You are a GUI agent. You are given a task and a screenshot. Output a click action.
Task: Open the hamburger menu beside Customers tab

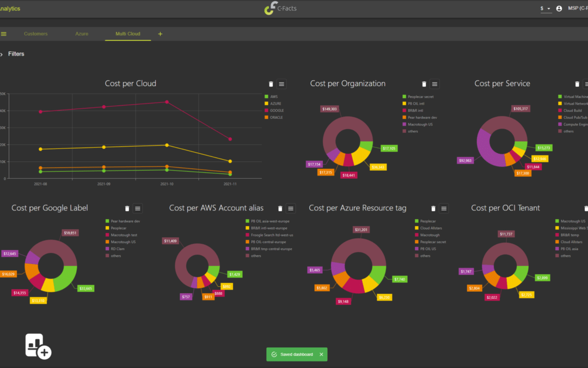tap(4, 34)
